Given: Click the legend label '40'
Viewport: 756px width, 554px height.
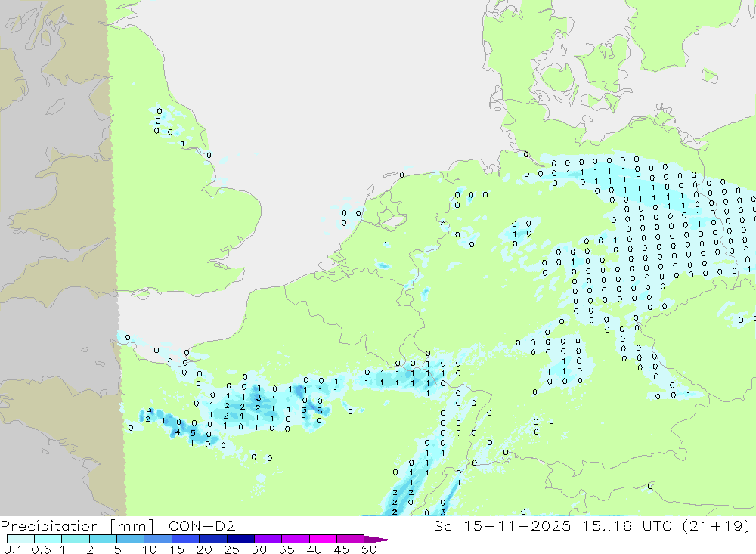Looking at the screenshot, I should pos(314,549).
